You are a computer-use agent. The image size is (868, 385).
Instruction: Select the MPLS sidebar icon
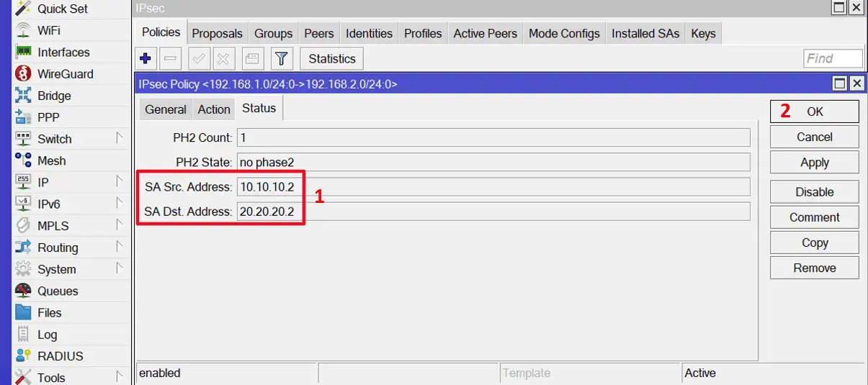pos(24,225)
